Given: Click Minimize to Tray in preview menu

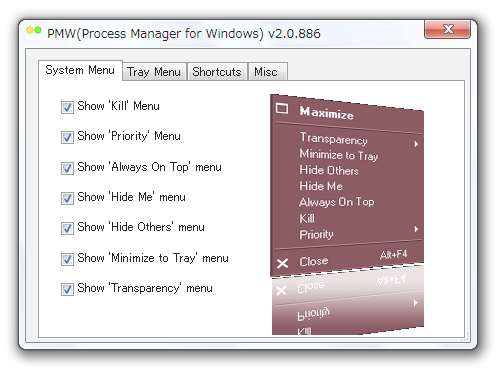Looking at the screenshot, I should 339,155.
